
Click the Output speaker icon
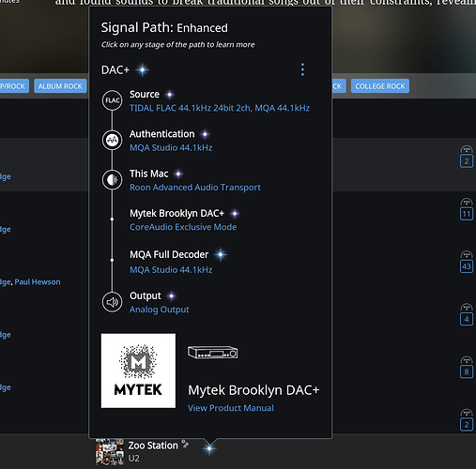(112, 302)
